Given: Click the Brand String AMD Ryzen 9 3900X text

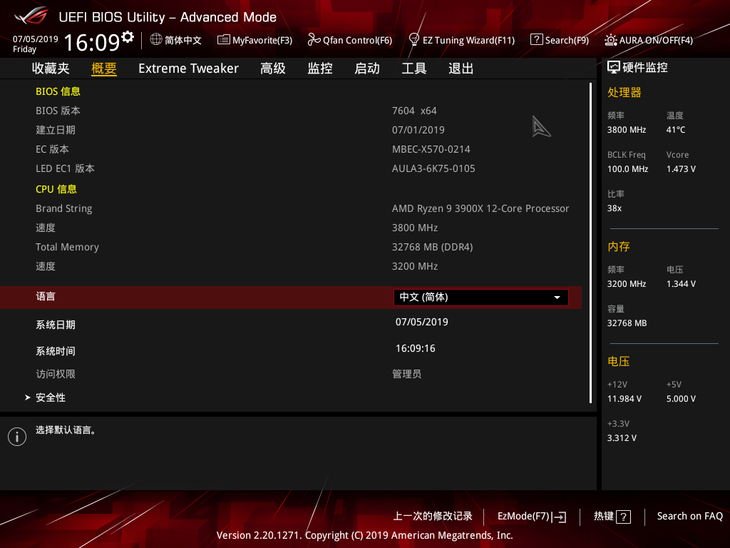Looking at the screenshot, I should 480,209.
